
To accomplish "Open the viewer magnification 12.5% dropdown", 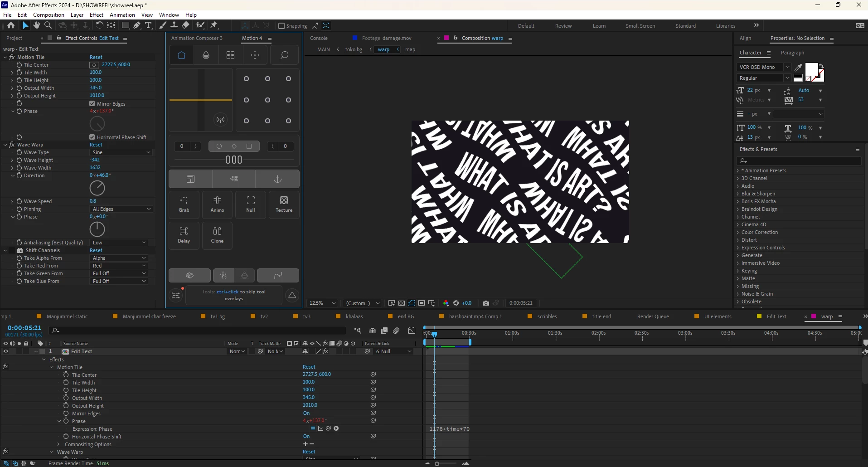I will click(322, 303).
